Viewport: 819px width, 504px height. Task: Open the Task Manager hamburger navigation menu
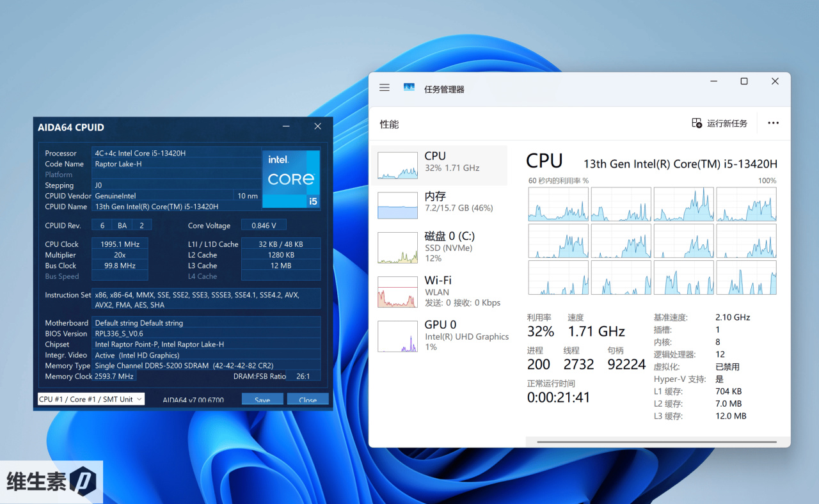[385, 88]
